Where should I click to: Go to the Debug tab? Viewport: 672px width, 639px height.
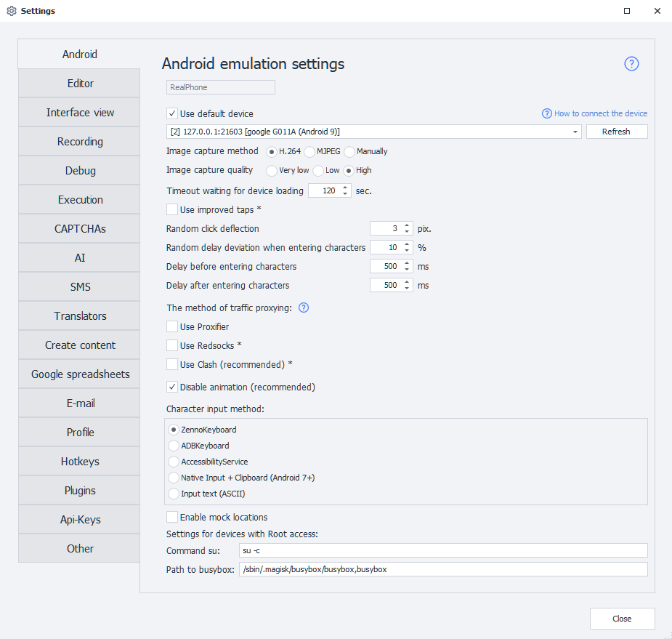[80, 171]
